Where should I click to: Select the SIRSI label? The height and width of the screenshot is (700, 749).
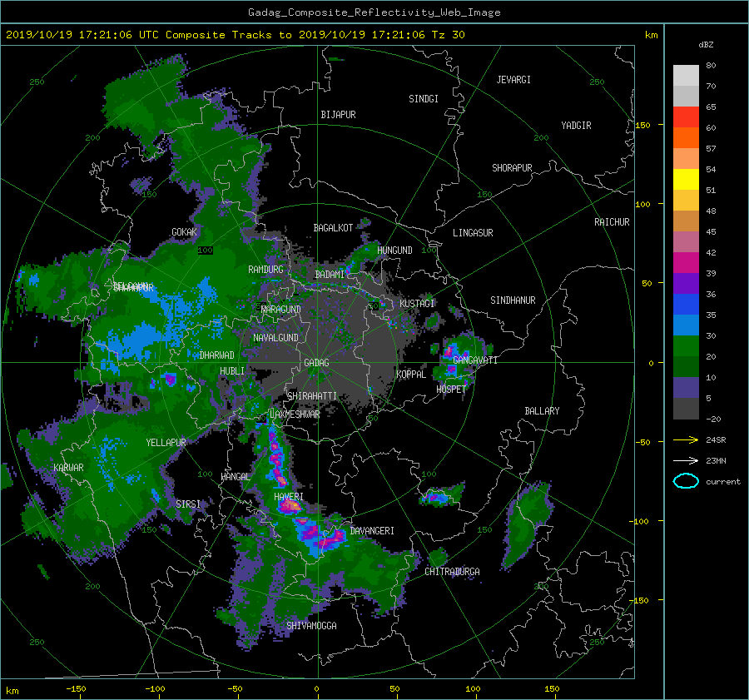tap(188, 504)
